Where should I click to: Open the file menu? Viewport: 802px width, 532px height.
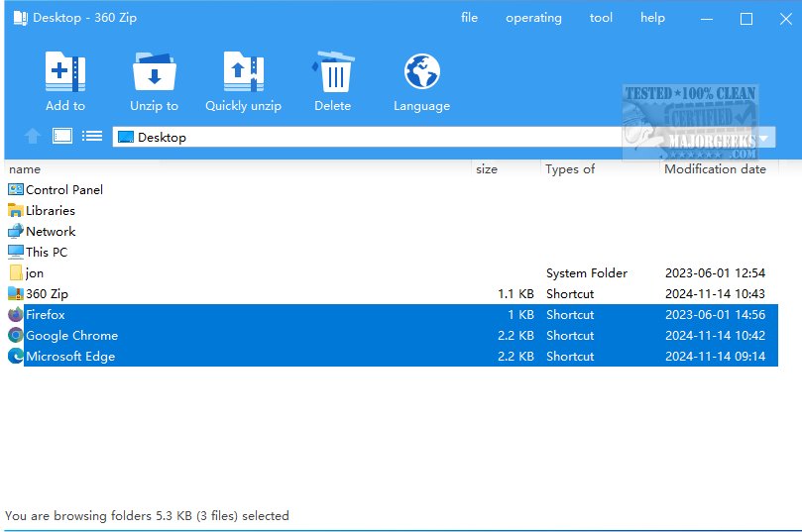469,18
